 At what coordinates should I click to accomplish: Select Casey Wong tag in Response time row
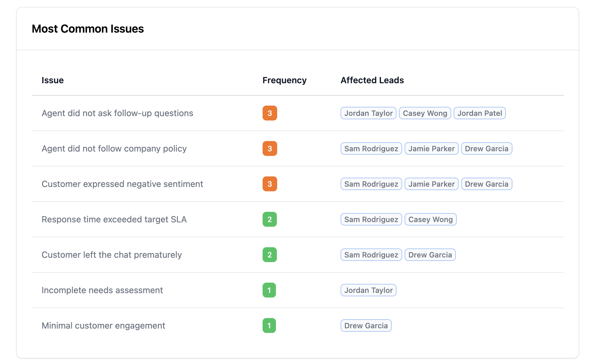430,220
